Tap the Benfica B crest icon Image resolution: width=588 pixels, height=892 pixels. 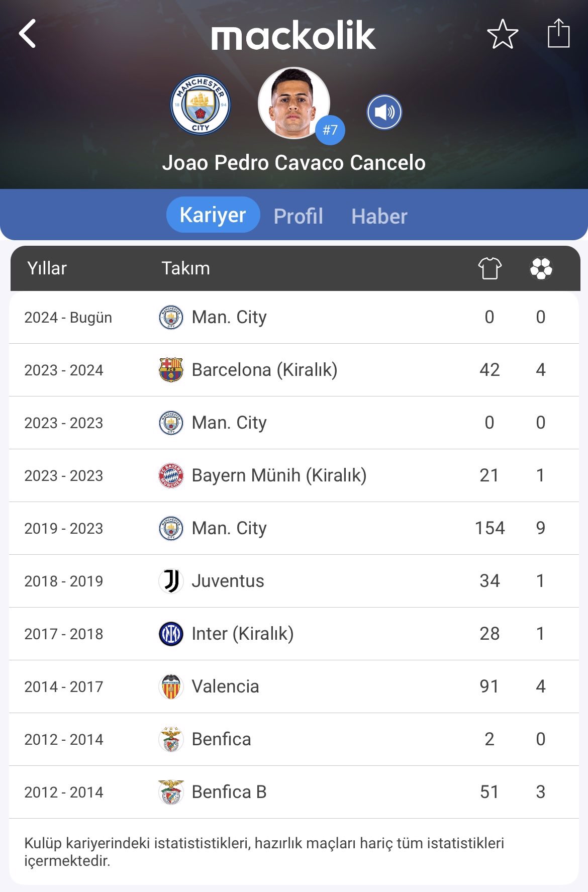(x=171, y=792)
